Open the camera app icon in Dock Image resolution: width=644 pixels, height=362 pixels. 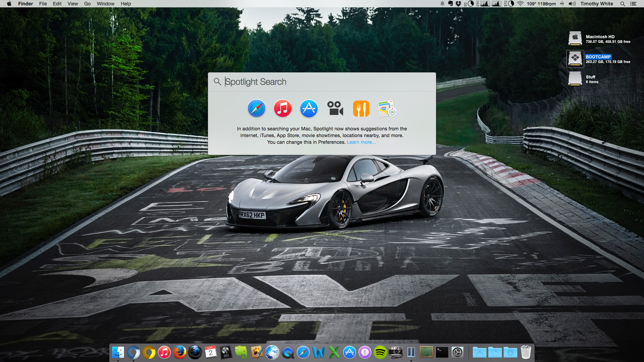(x=396, y=352)
